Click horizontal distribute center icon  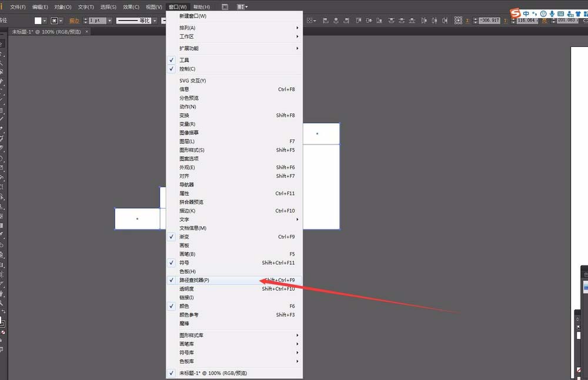435,21
